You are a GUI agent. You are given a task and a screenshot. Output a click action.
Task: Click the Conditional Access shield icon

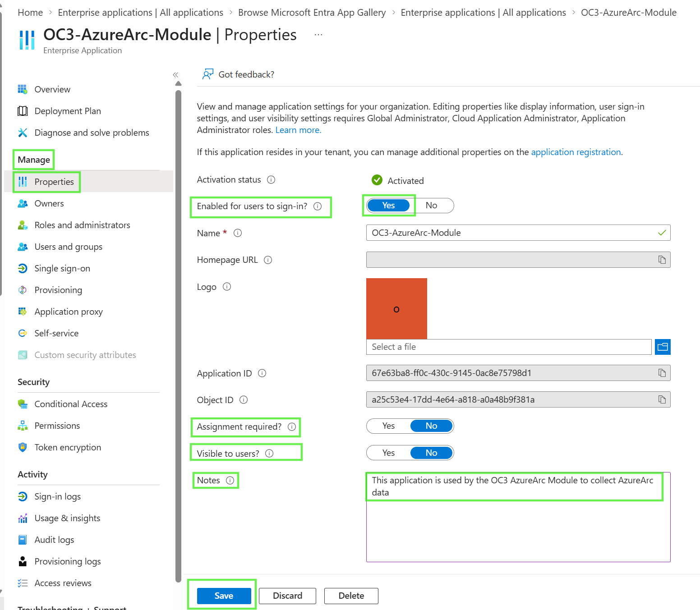coord(23,404)
